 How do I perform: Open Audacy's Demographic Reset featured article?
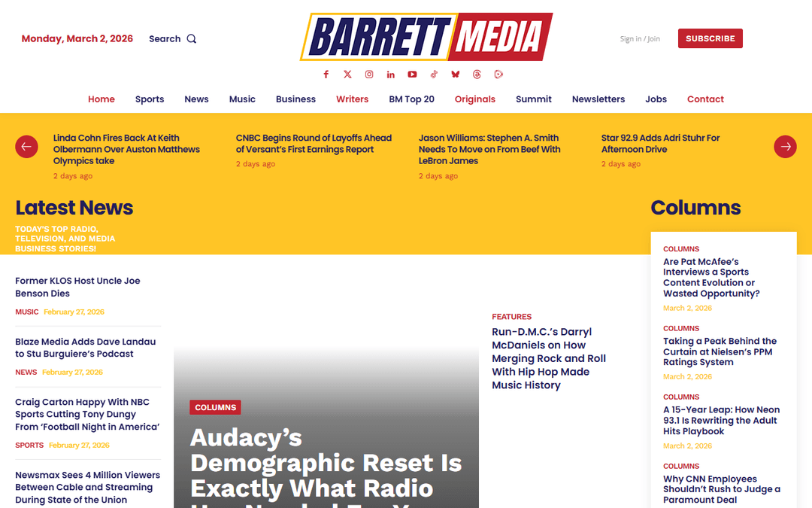(x=326, y=467)
